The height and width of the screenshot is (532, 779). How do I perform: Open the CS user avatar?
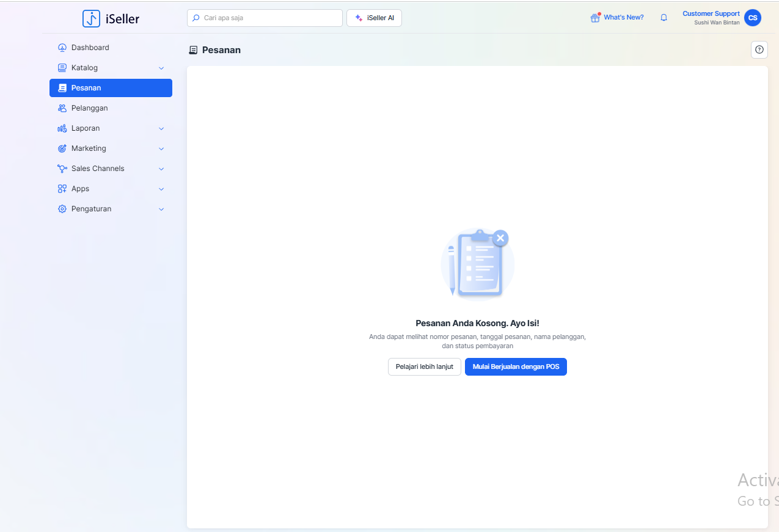[x=752, y=18]
